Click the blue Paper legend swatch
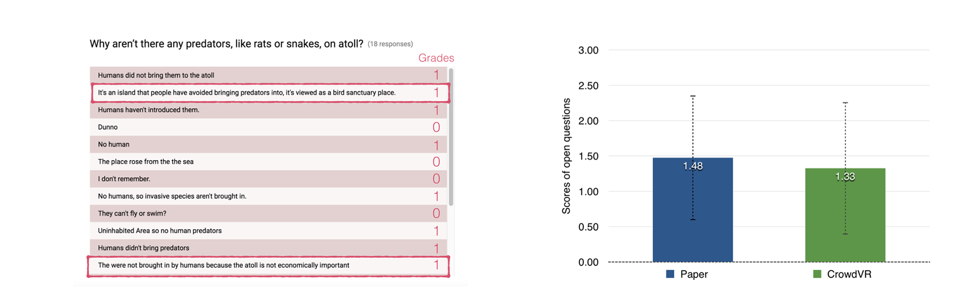Screen dimensions: 980x306 pos(670,274)
